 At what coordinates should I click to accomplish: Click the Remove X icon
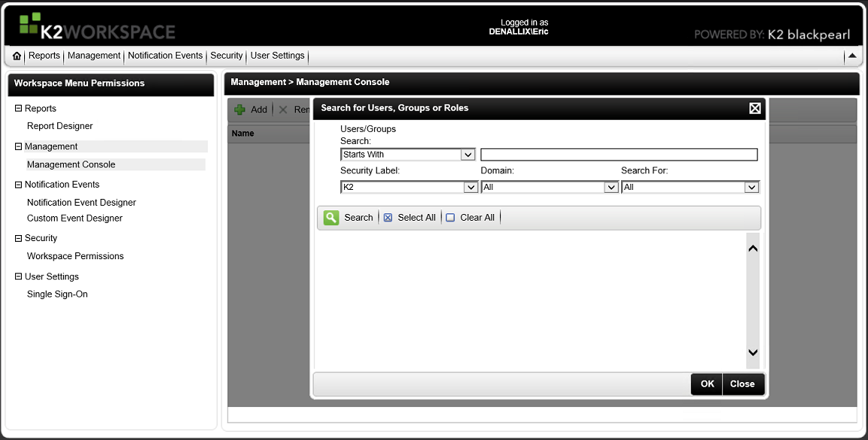coord(282,109)
